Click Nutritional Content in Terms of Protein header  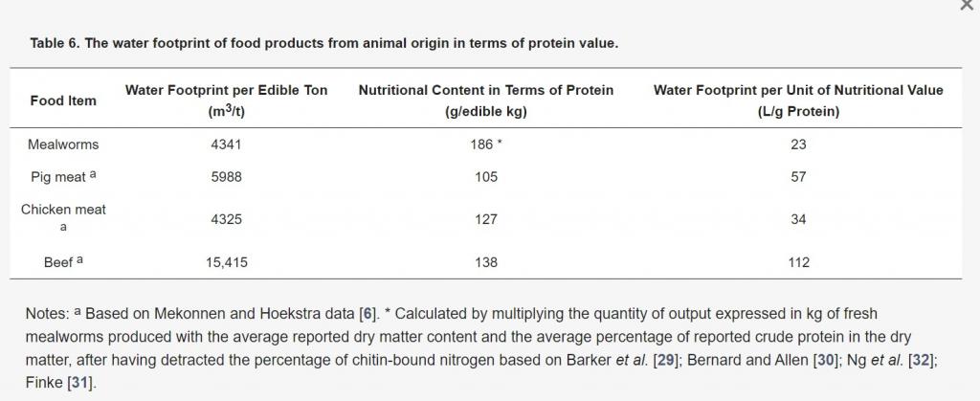485,100
